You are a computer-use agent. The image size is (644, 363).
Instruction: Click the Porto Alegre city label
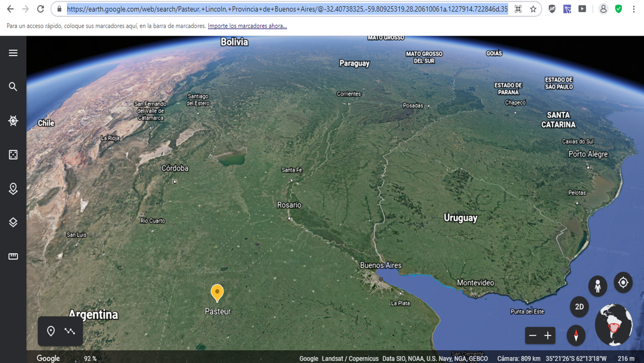[x=588, y=154]
